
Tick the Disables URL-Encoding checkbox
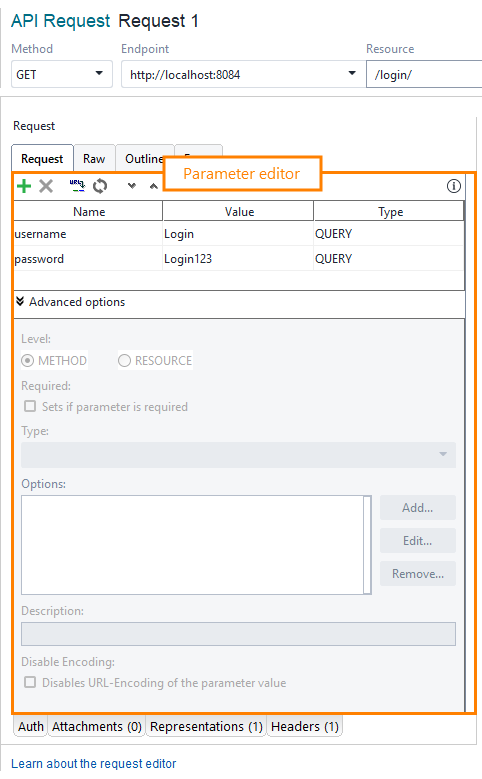[30, 682]
